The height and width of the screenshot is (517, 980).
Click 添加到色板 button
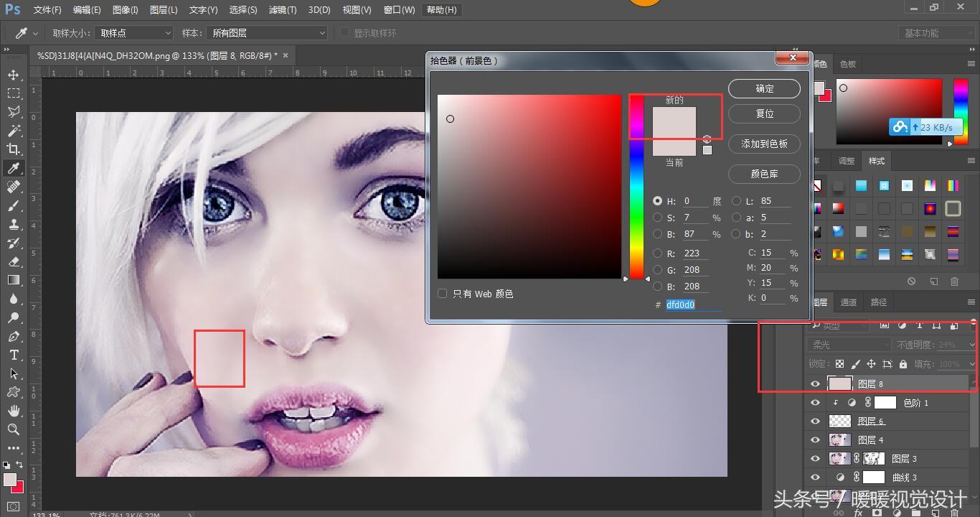tap(765, 144)
